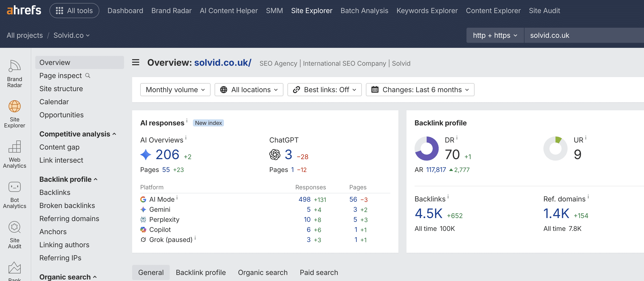Click the domain search field showing solvid.co.uk
Viewport: 644px width, 281px height.
click(584, 35)
